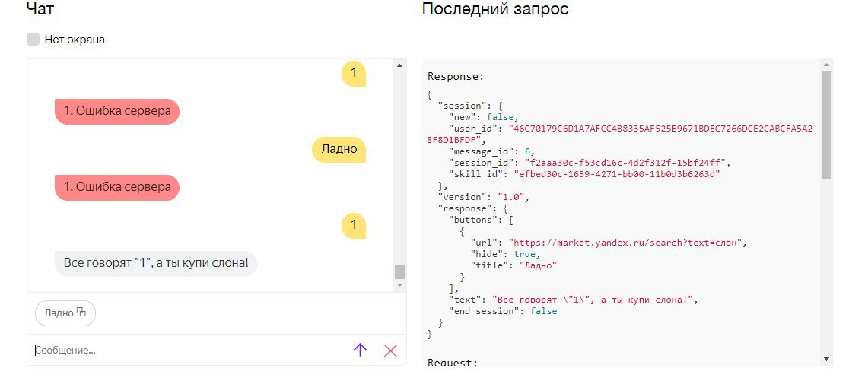Click the yellow "Ладно" user message
The height and width of the screenshot is (378, 868).
click(x=339, y=149)
